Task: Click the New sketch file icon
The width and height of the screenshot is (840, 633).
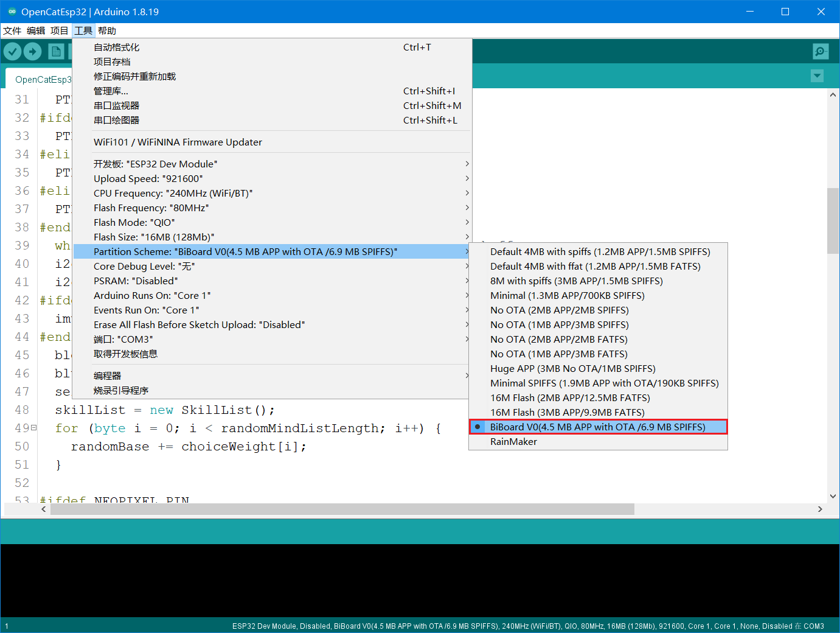Action: 56,52
